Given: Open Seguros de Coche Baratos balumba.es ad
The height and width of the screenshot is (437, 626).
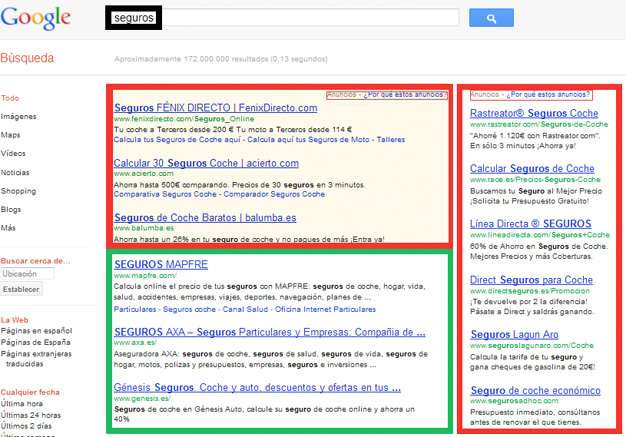Looking at the screenshot, I should [205, 218].
